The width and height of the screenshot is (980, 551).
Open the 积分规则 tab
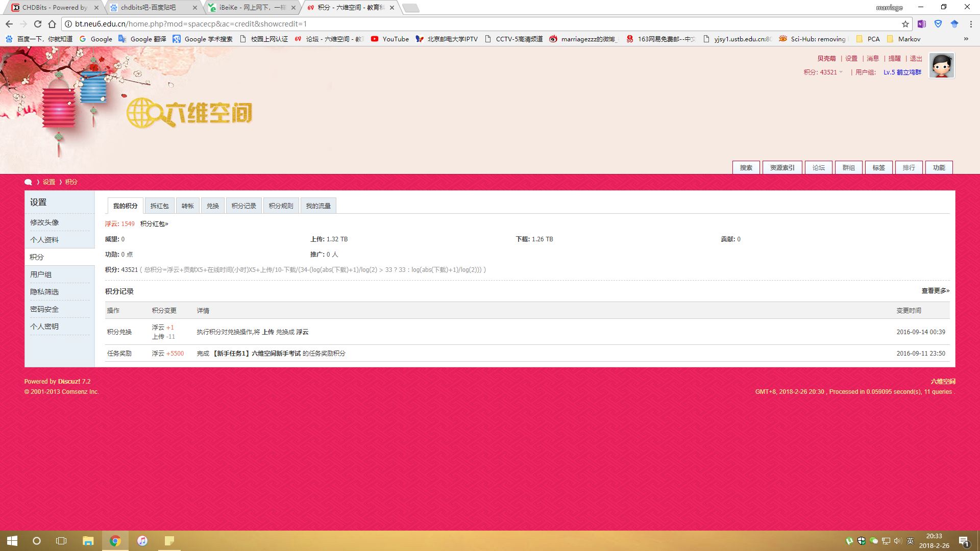point(281,206)
